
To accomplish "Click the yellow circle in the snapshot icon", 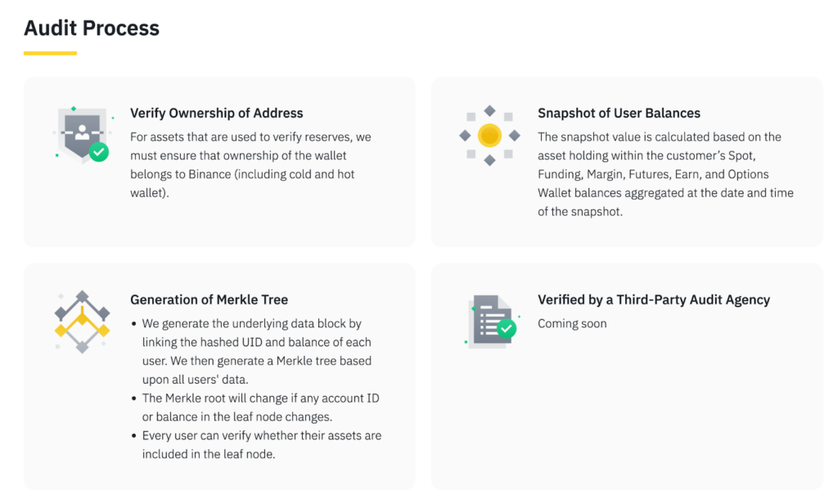I will tap(489, 135).
